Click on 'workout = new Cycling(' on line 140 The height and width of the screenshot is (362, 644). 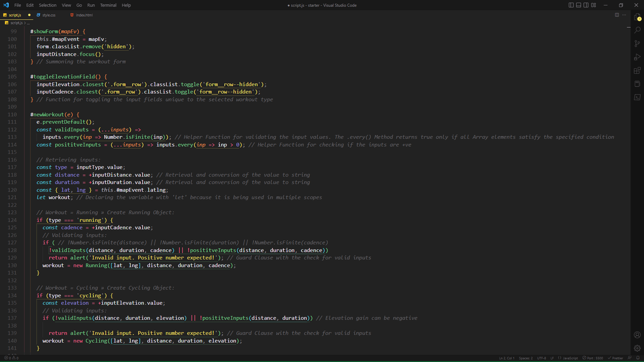coord(77,341)
